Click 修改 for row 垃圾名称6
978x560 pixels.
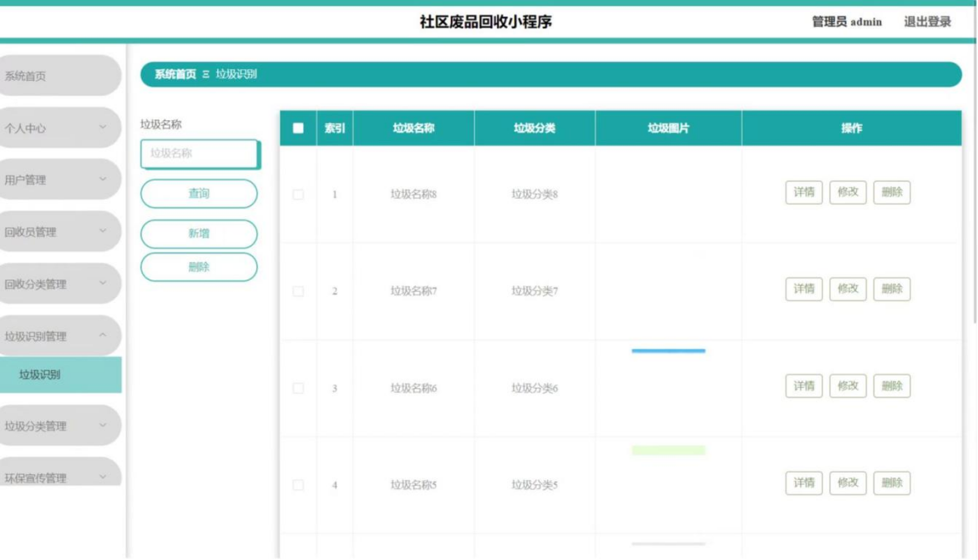pos(848,386)
